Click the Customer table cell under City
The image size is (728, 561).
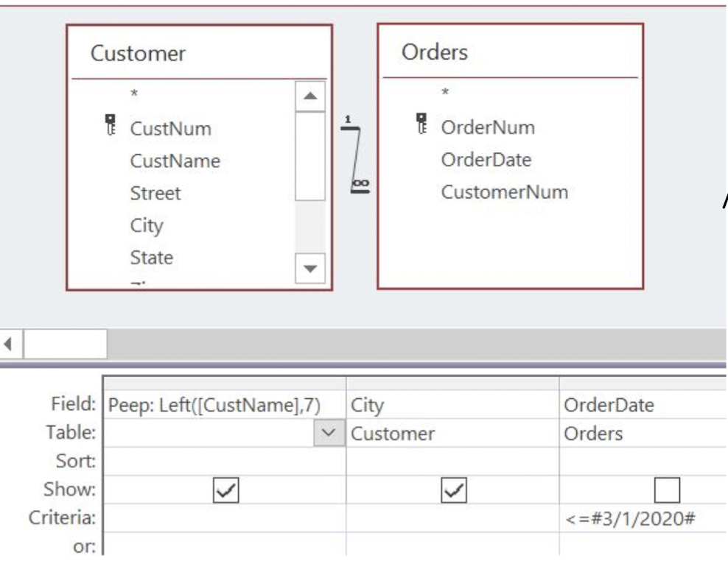(x=452, y=434)
